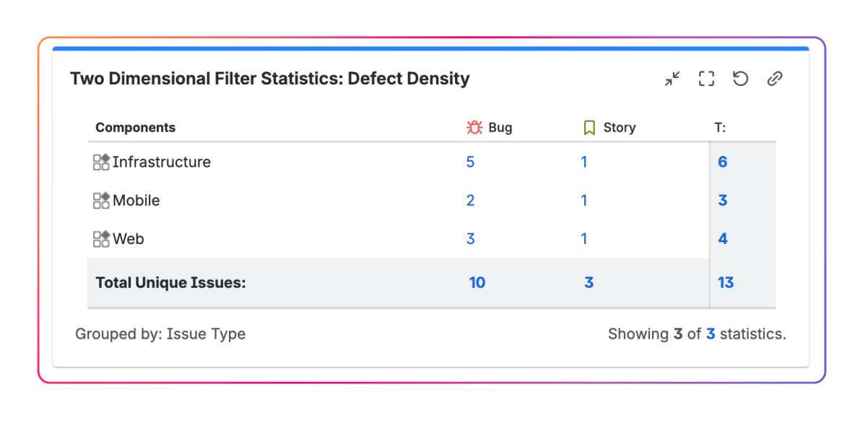This screenshot has width=868, height=431.
Task: Select the Infrastructure component icon
Action: [x=100, y=162]
